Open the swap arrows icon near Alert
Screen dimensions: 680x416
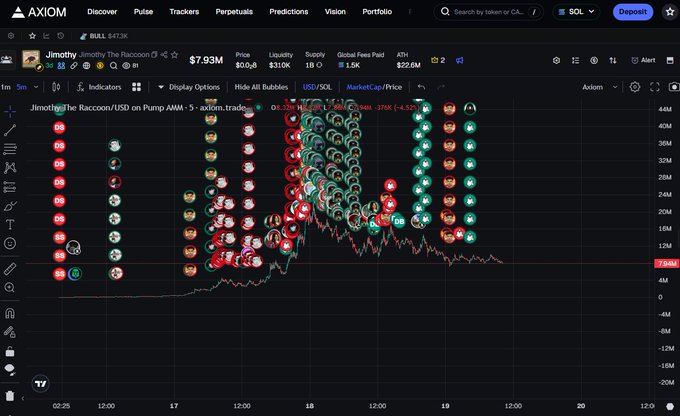[613, 60]
